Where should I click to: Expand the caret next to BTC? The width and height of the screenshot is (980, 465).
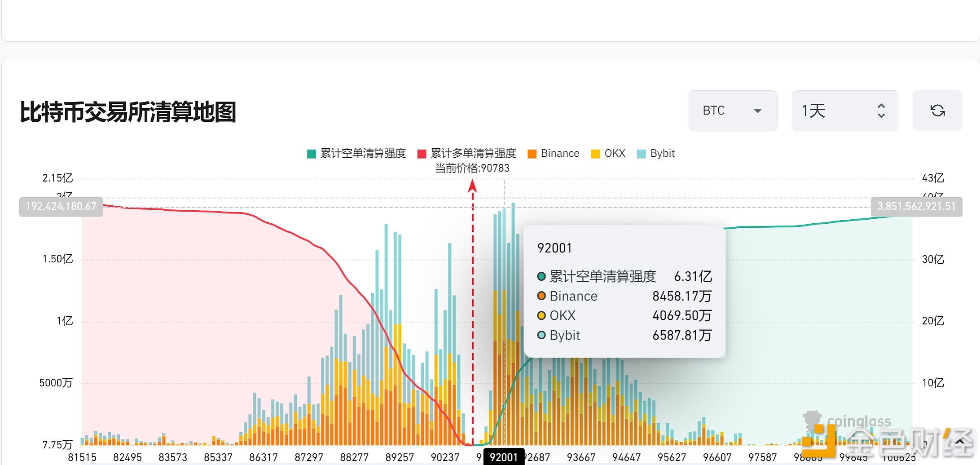tap(757, 111)
